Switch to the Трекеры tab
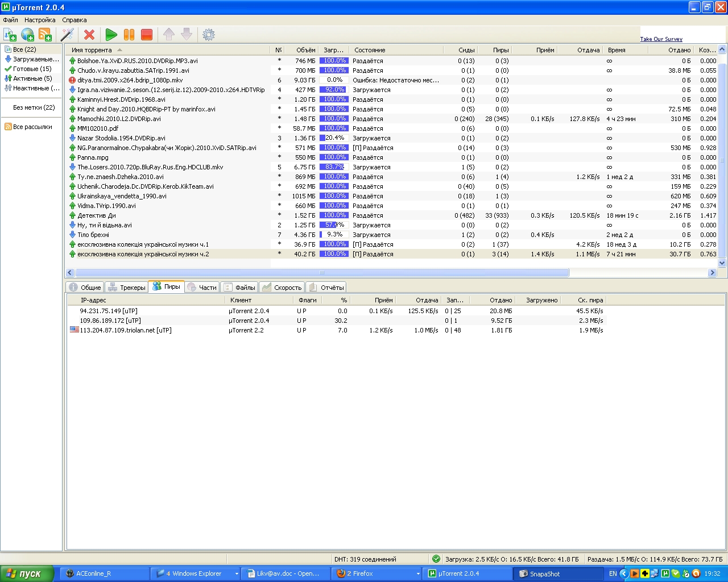Viewport: 728px width, 582px height. point(127,287)
